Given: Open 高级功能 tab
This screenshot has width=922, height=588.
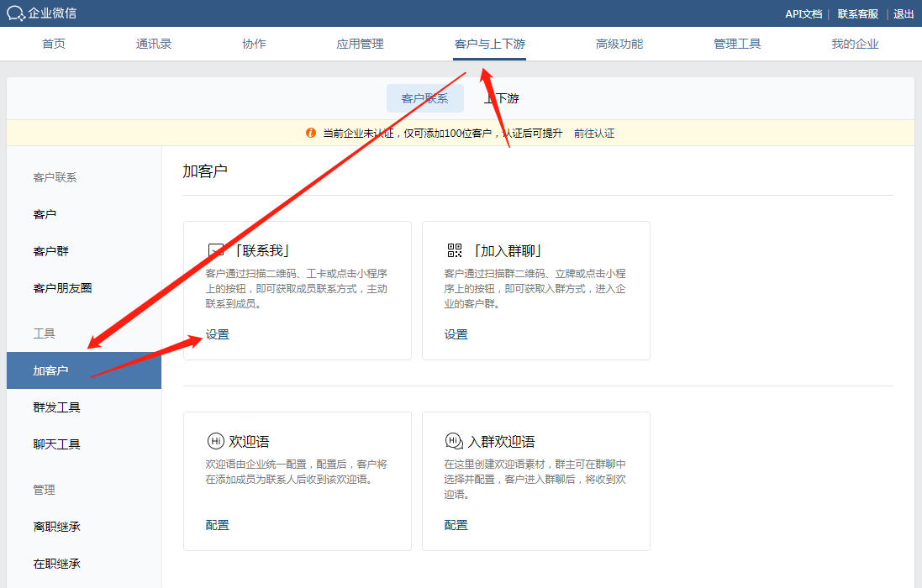Looking at the screenshot, I should click(x=619, y=44).
